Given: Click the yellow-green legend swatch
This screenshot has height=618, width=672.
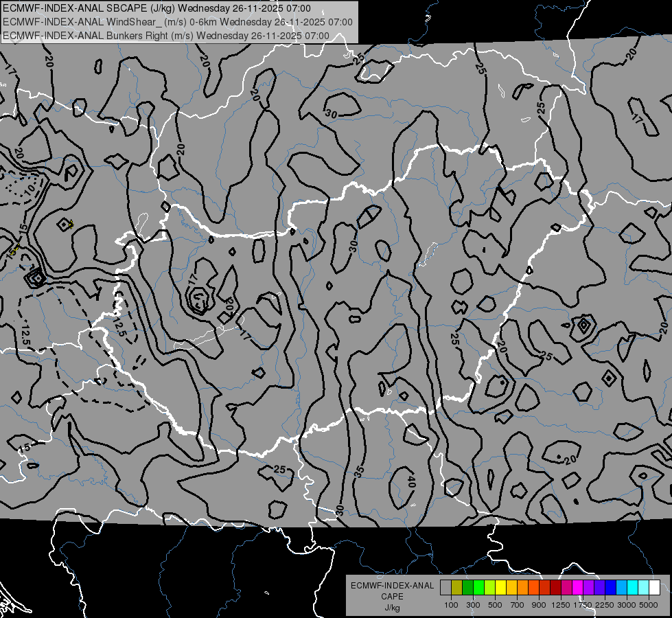Looking at the screenshot, I should point(490,587).
